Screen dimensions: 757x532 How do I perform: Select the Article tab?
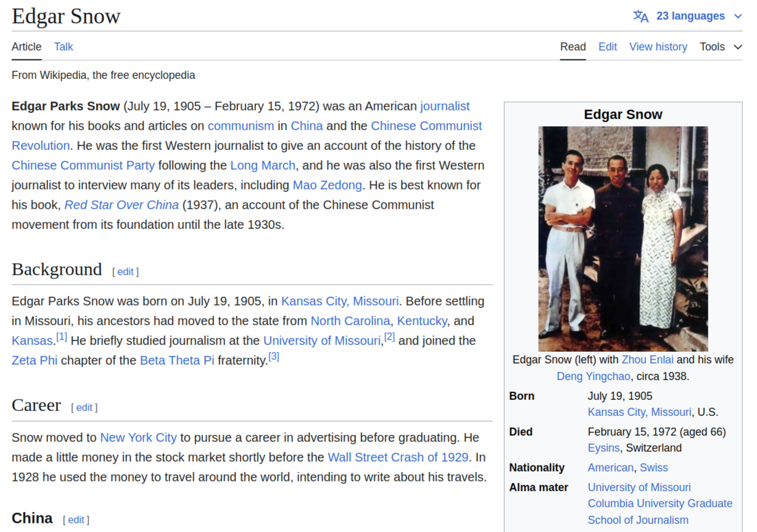(27, 47)
